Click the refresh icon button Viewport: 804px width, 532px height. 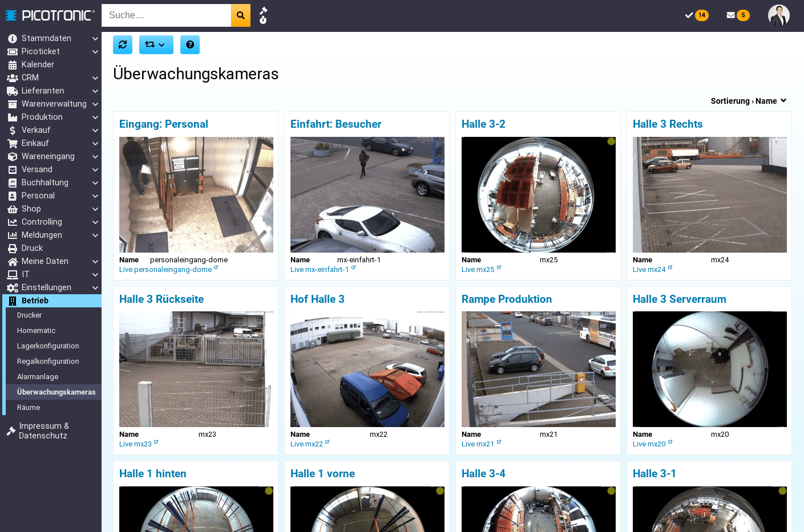pos(123,44)
